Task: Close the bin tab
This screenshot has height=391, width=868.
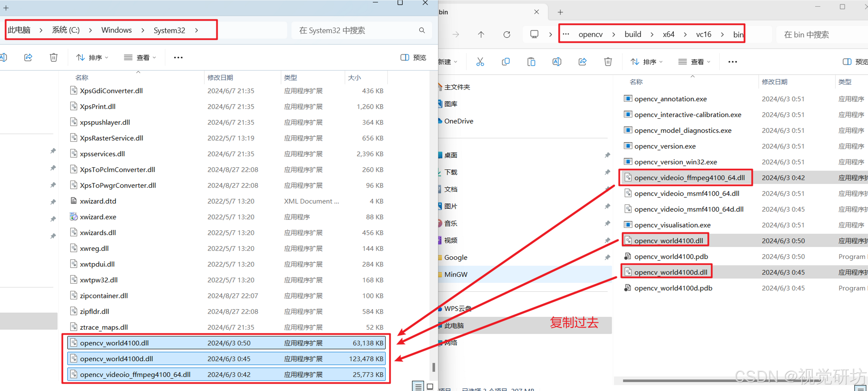Action: point(537,12)
